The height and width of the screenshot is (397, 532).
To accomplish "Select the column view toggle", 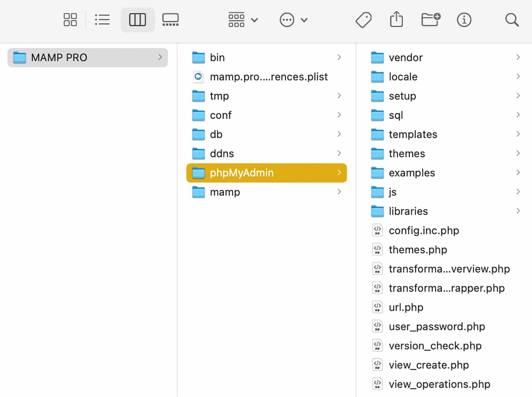I will pos(138,20).
